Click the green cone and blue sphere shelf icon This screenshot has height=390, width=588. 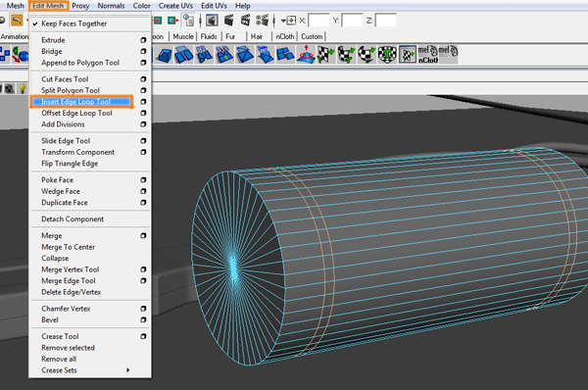pyautogui.click(x=20, y=55)
